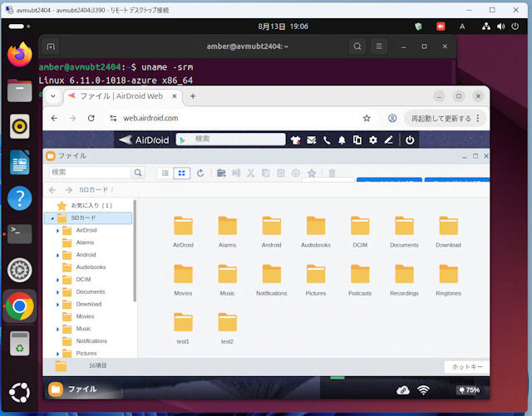Go forward in file manager path
532x416 pixels.
(x=68, y=190)
